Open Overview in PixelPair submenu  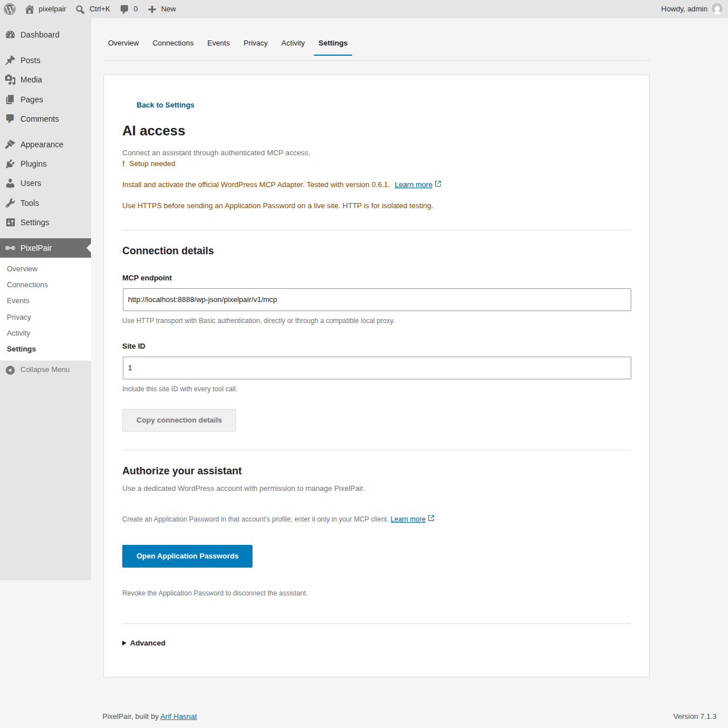pos(22,269)
